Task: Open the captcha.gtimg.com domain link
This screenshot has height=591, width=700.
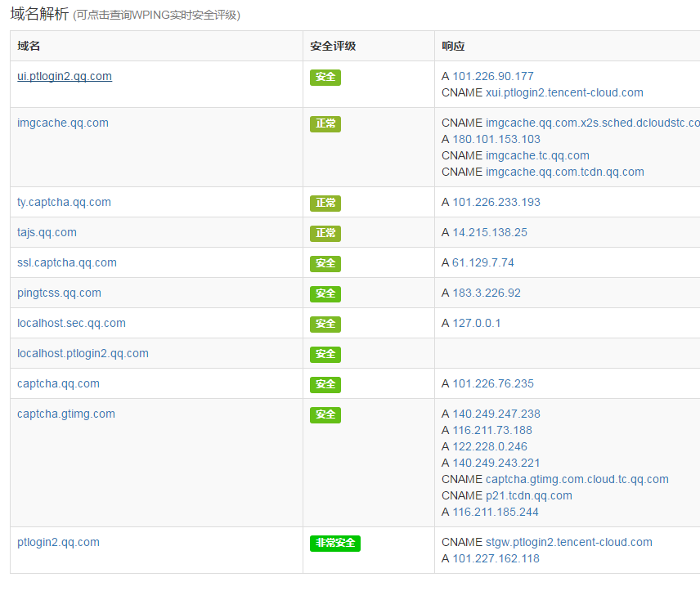Action: (x=66, y=414)
